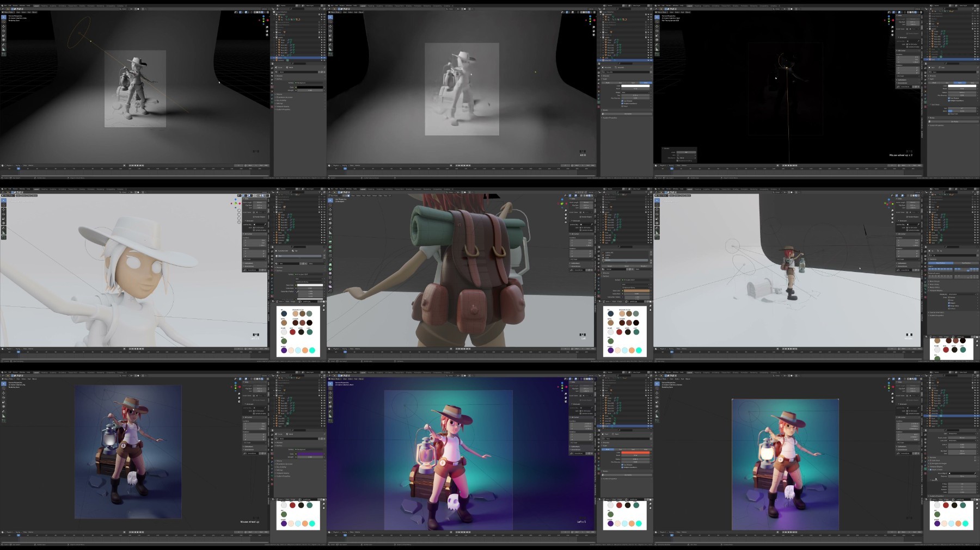Open the Object Mode dropdown in the grayscale spotlight viewport
Screen dimensions: 980x550
click(x=9, y=12)
